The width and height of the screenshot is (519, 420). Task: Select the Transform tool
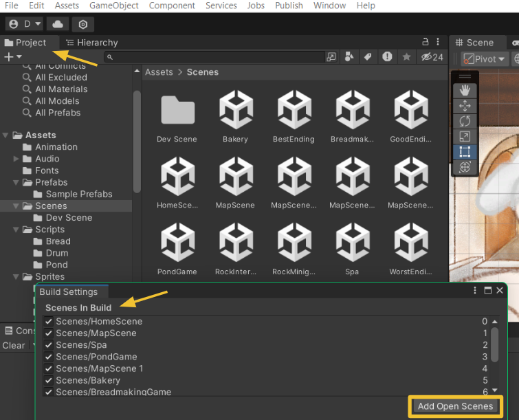(x=465, y=167)
